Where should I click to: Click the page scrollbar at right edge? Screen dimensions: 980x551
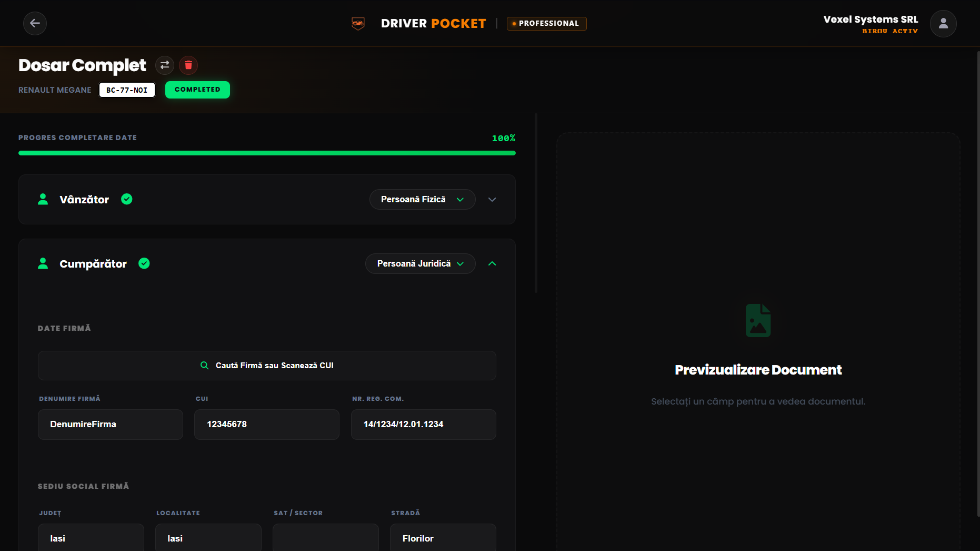click(x=978, y=284)
